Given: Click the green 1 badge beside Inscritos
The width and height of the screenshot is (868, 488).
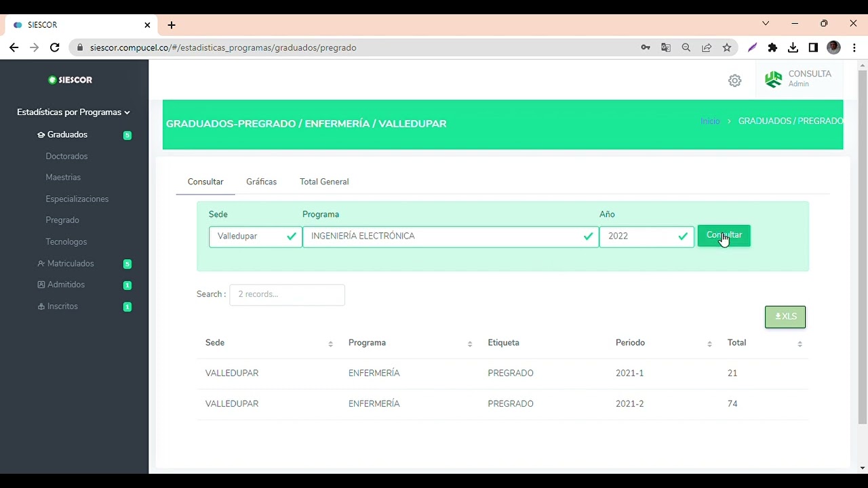Looking at the screenshot, I should point(127,307).
